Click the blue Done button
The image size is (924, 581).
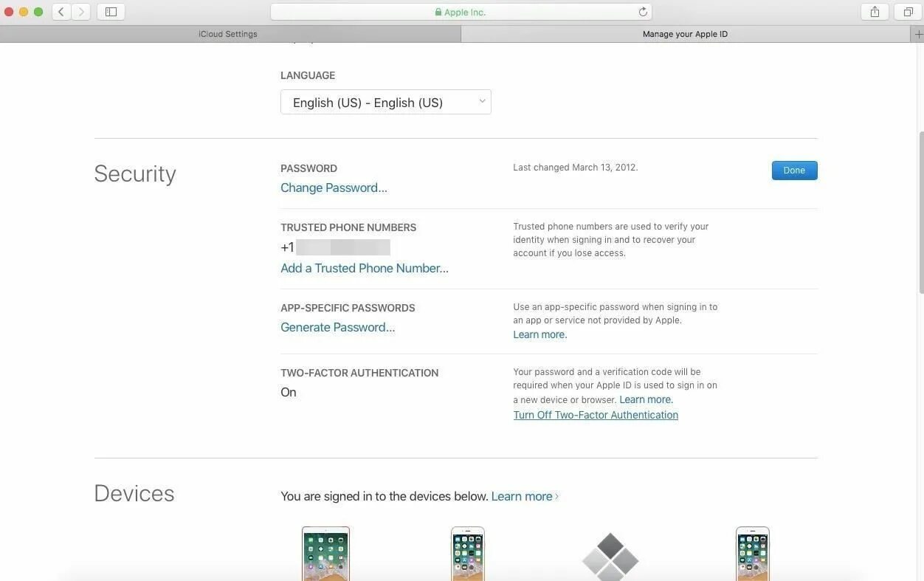tap(794, 171)
